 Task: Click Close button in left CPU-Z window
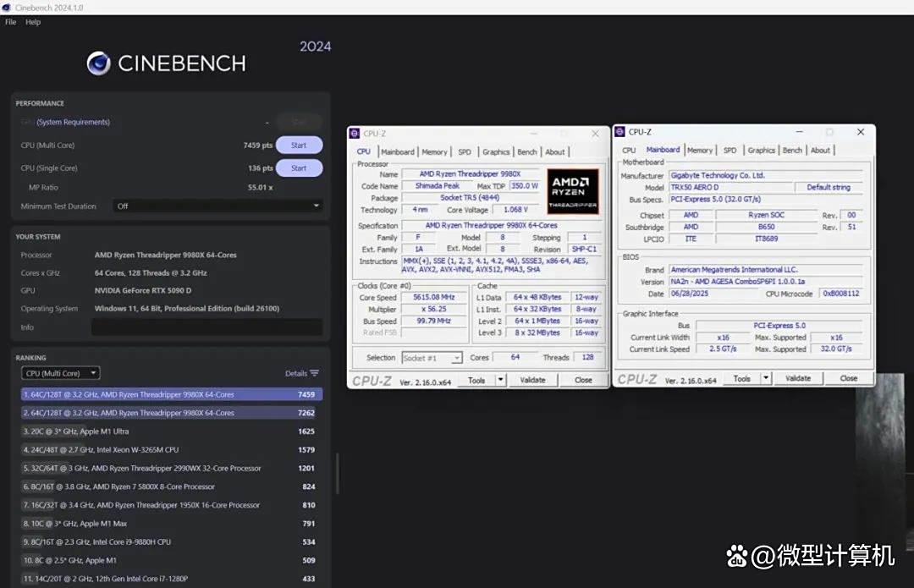[x=583, y=380]
